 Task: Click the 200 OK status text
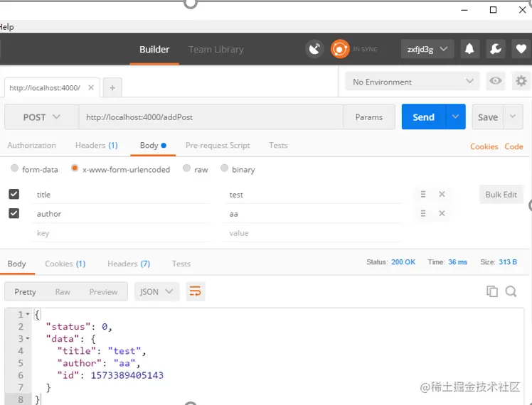pos(403,262)
